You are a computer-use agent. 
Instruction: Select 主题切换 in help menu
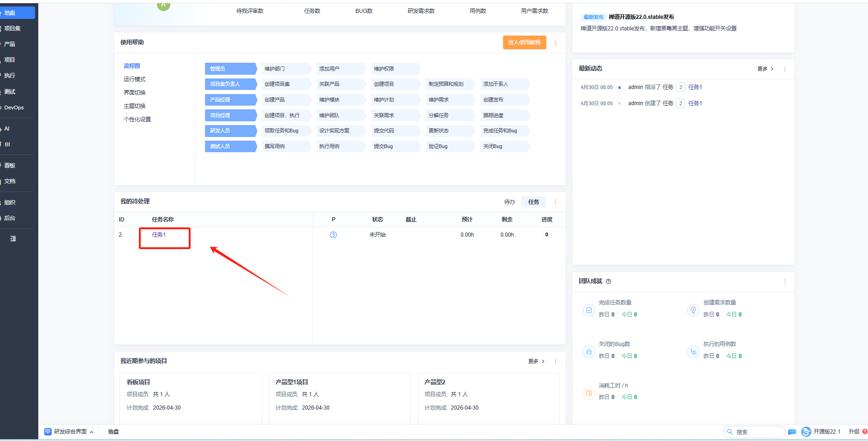pos(135,106)
